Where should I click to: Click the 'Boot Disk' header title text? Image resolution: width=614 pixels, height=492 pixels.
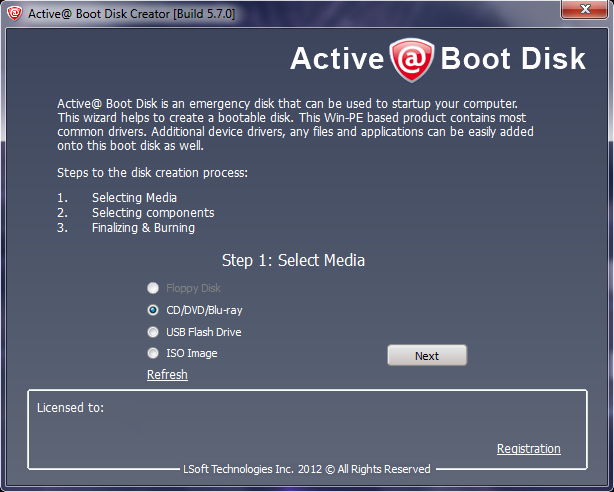tap(513, 59)
